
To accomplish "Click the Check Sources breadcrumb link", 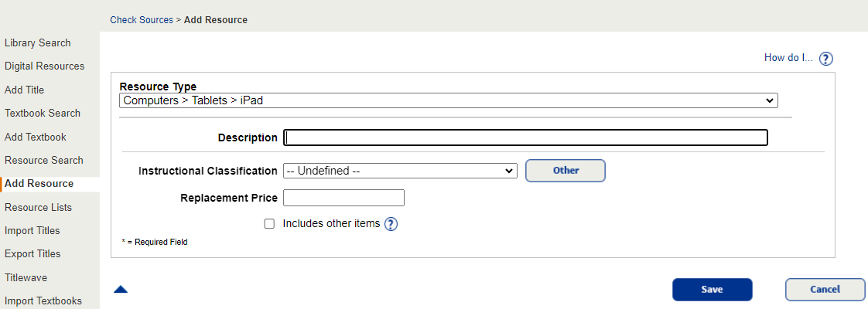I will (x=142, y=20).
